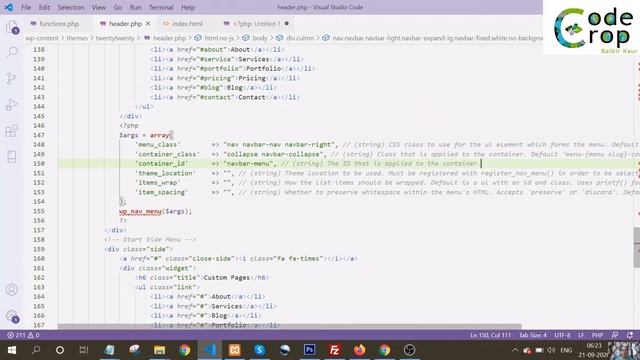Open the Accounts menu icon
Screen dimensions: 640x360
pyautogui.click(x=12, y=290)
